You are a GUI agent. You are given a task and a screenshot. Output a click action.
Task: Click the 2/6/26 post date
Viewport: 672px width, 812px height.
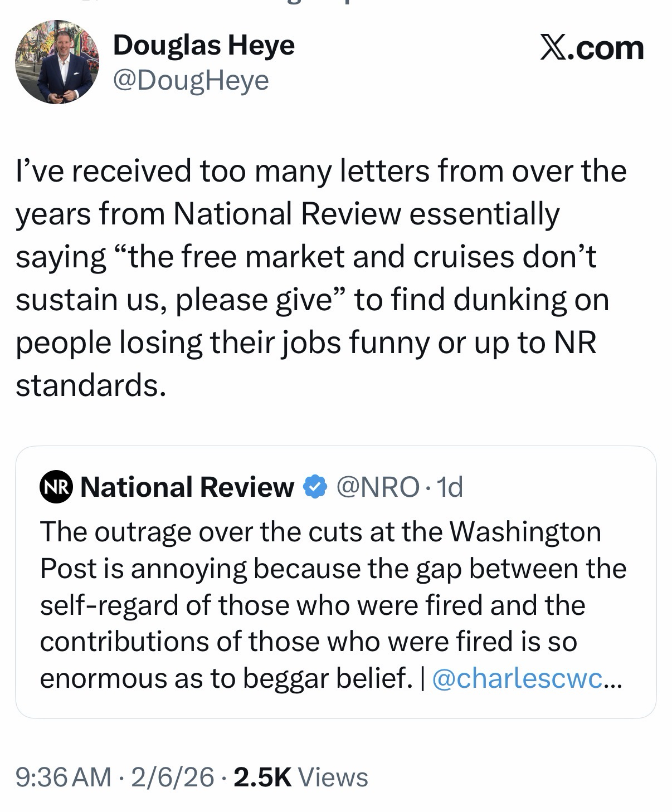point(172,777)
